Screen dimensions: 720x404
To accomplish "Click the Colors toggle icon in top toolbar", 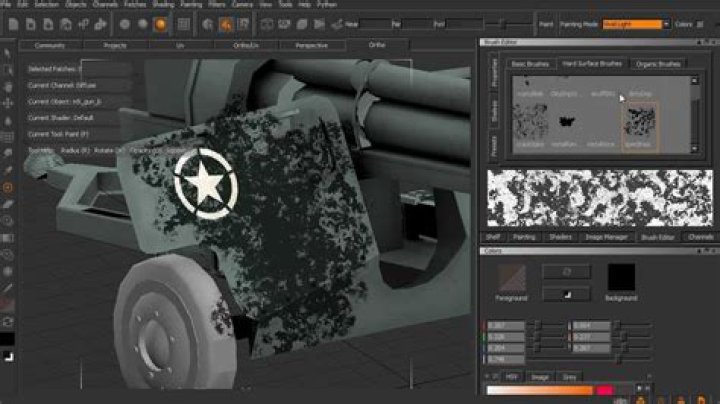I will [x=700, y=24].
